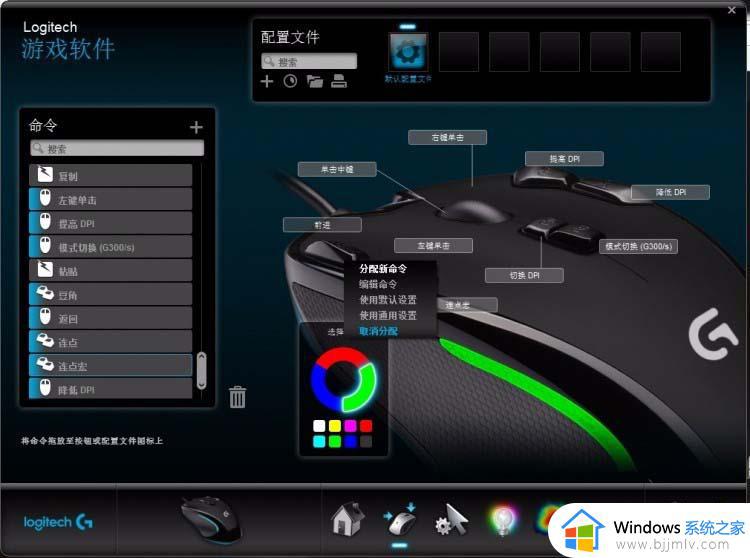Select the 提高 DPI command row
The image size is (750, 558).
click(x=110, y=223)
